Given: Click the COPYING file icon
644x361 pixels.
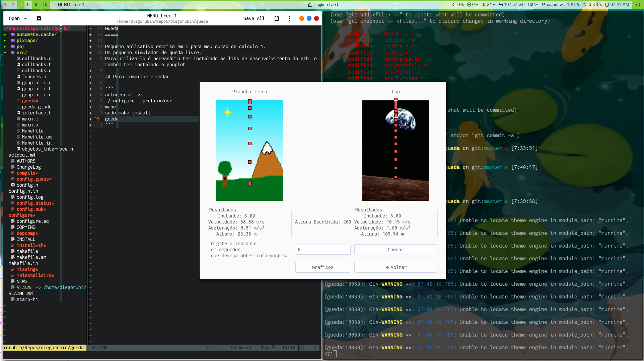Looking at the screenshot, I should coord(13,227).
